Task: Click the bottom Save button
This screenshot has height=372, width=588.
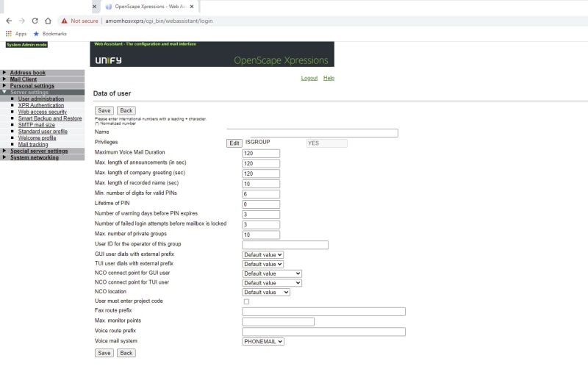Action: coord(104,353)
